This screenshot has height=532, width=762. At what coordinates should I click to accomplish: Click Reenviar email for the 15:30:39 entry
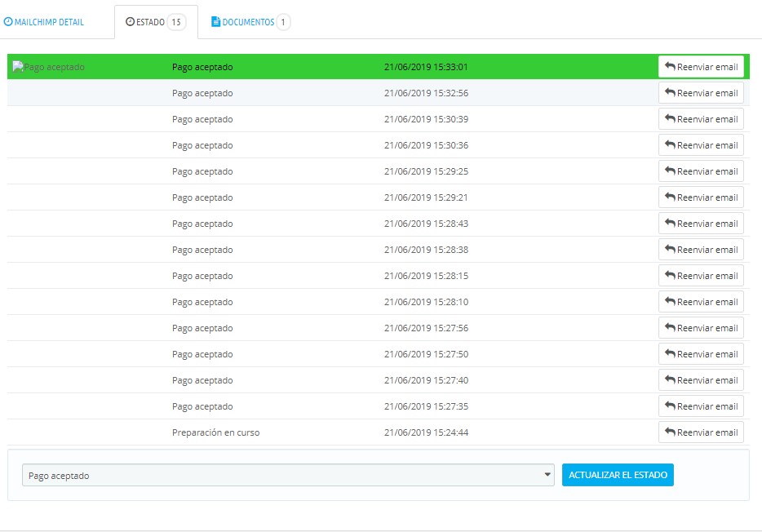[x=701, y=118]
